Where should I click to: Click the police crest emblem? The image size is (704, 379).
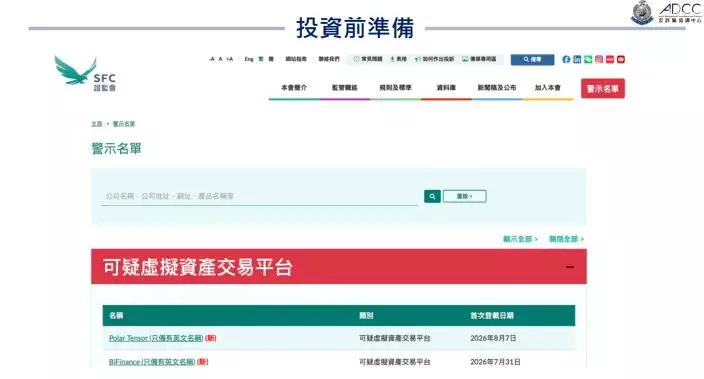click(x=642, y=13)
